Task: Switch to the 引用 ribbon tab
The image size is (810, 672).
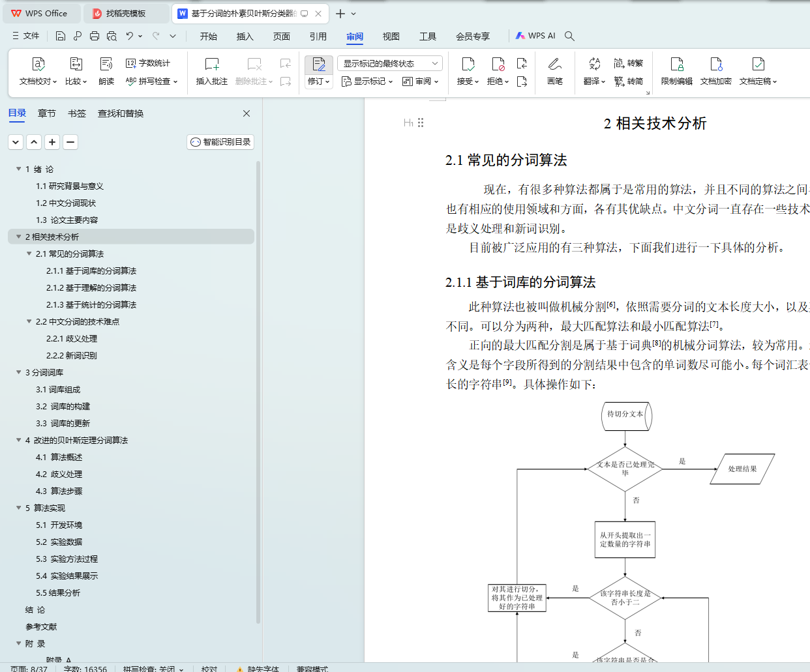Action: point(318,37)
